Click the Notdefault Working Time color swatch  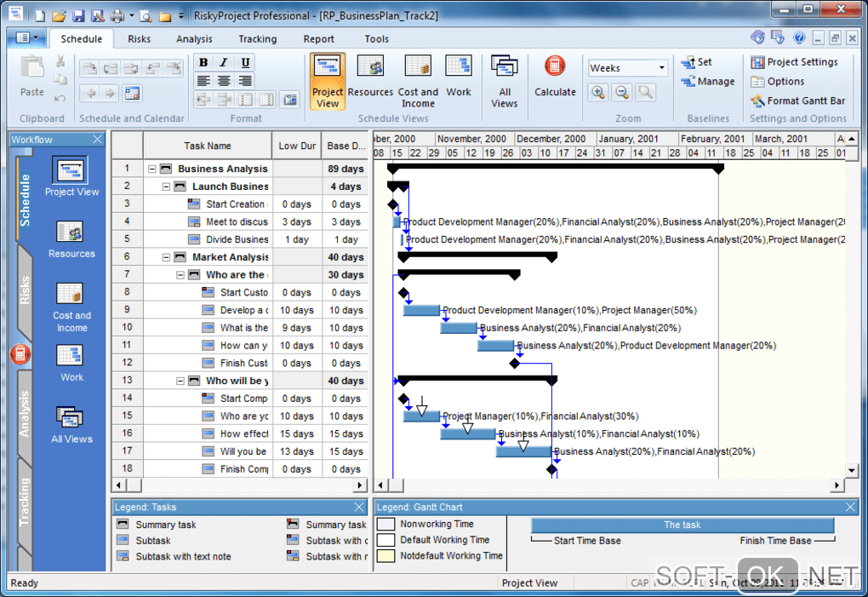point(385,555)
